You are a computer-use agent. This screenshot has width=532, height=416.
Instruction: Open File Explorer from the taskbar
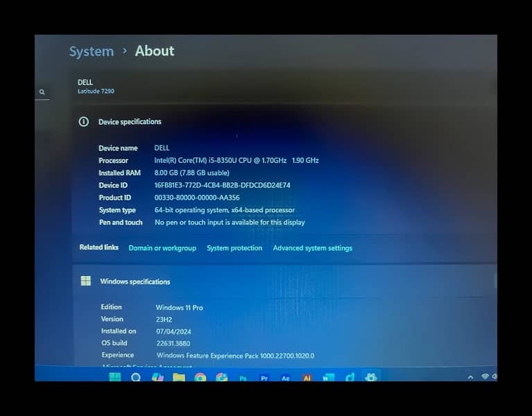(x=179, y=377)
